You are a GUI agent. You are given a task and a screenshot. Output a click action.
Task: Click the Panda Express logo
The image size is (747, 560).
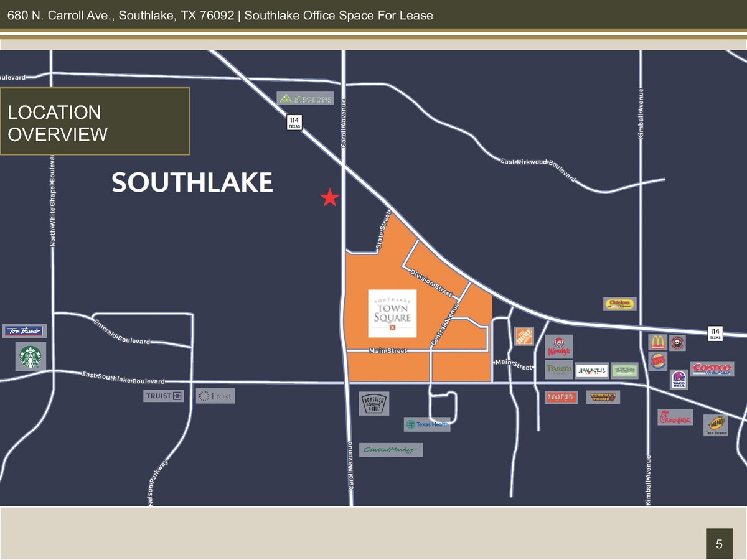coord(677,343)
